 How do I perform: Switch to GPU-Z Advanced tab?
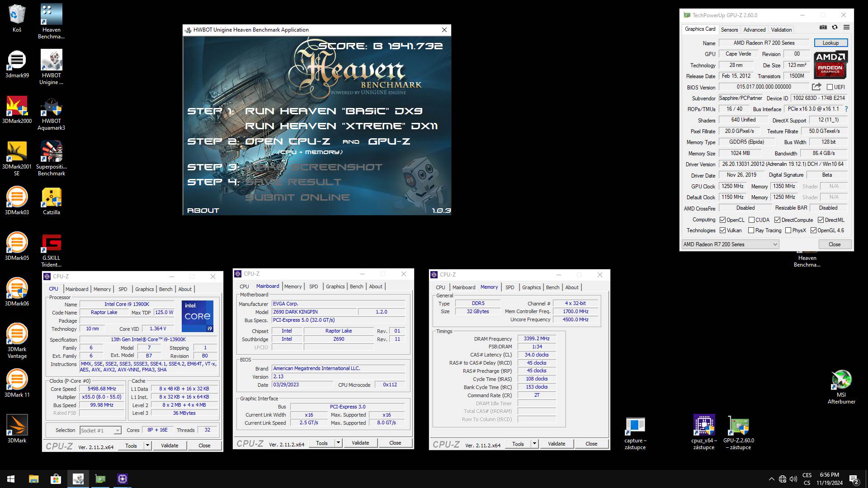pos(755,29)
